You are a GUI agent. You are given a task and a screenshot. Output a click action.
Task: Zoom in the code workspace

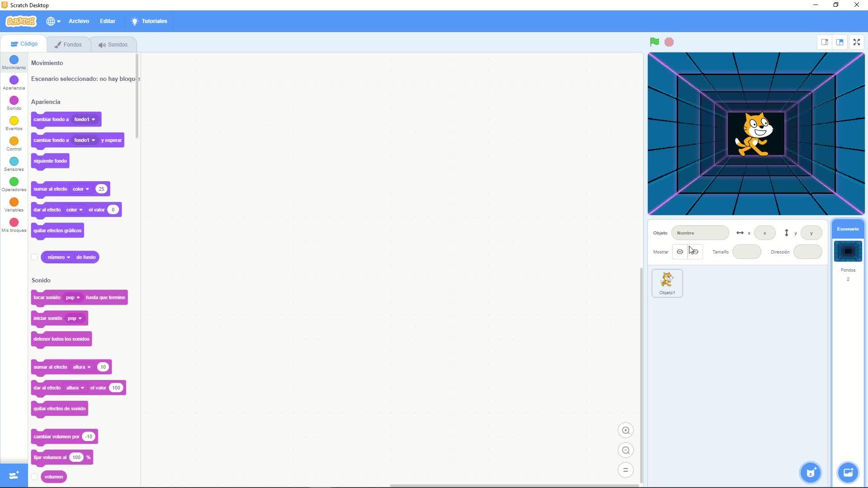[626, 430]
